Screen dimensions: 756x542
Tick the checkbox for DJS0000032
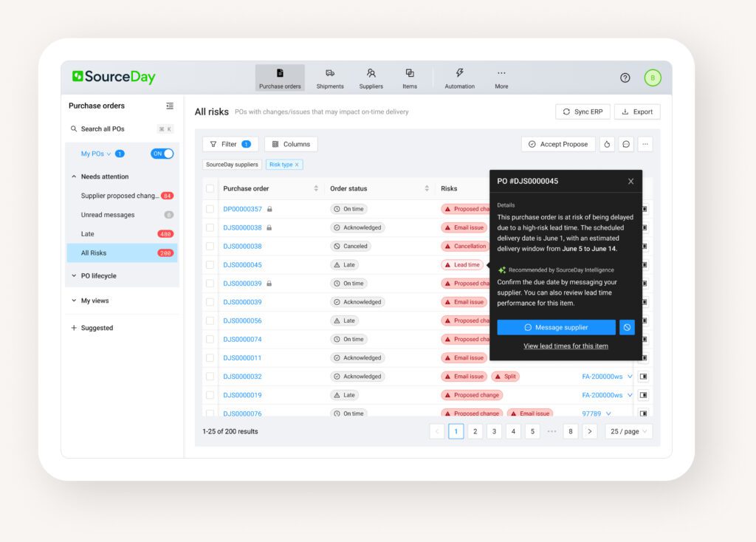click(210, 377)
